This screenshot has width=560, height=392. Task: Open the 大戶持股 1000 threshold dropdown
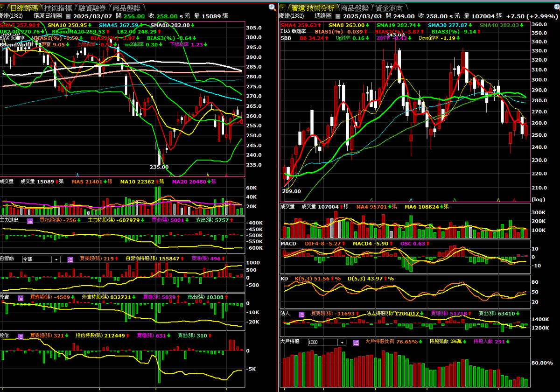click(327, 342)
